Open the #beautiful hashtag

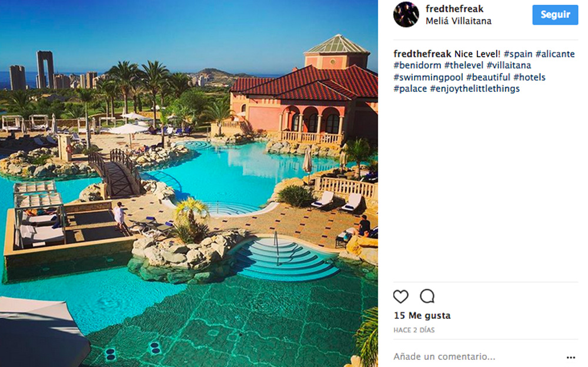(x=488, y=77)
